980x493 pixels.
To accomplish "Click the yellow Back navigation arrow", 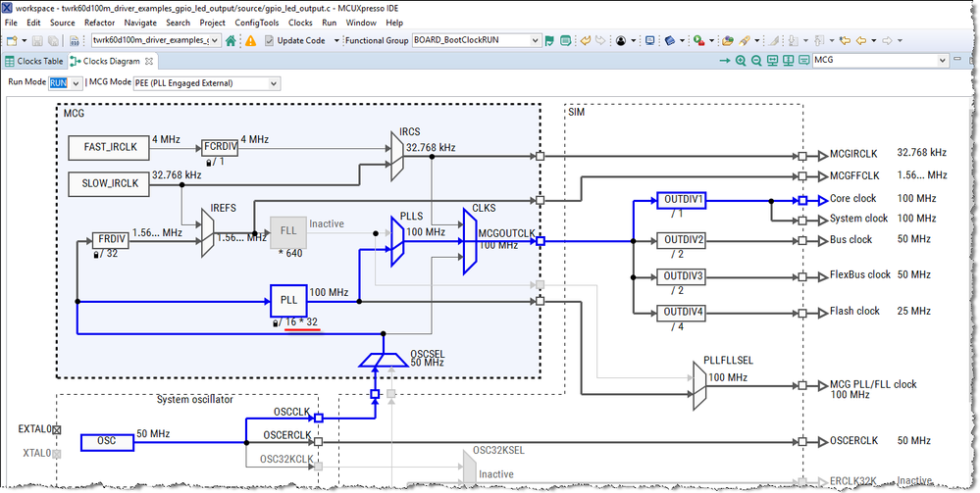I will click(x=861, y=40).
